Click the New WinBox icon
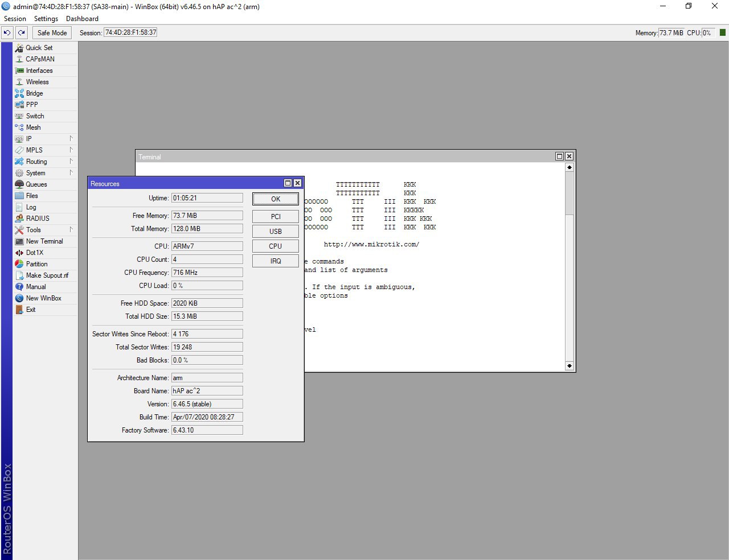Image resolution: width=729 pixels, height=560 pixels. click(x=19, y=298)
